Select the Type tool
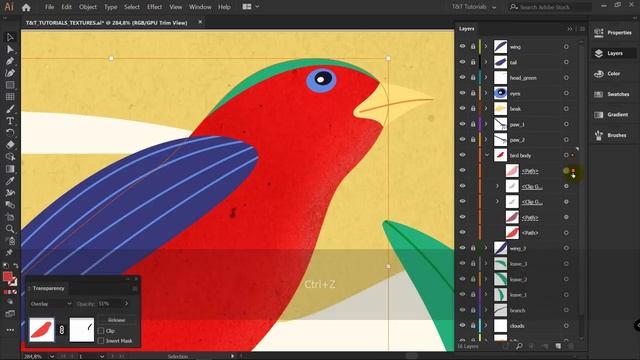Screen dimensions: 640x360 tap(10, 121)
